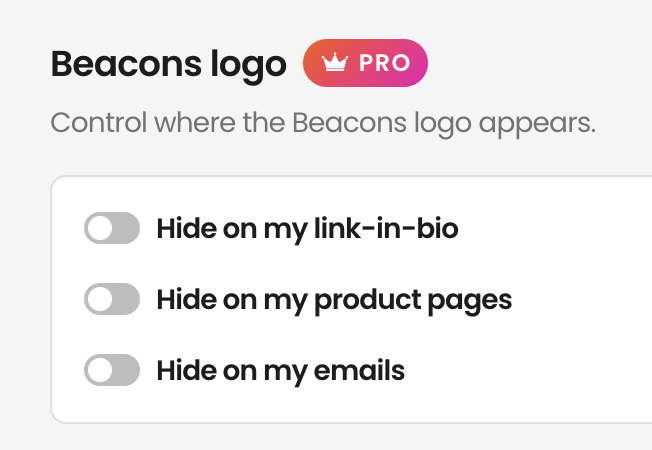
Task: Select the "Hide on my product pages" label
Action: (334, 300)
